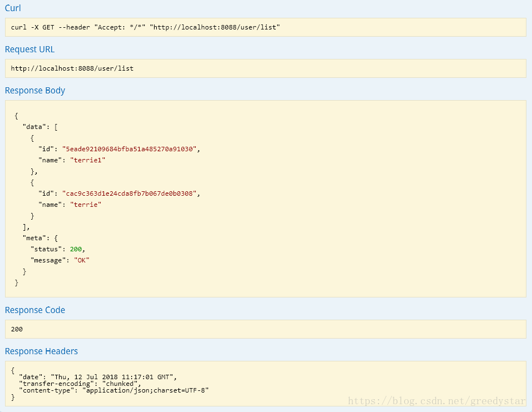This screenshot has height=412, width=532.
Task: Click the message value "OK"
Action: pos(81,260)
